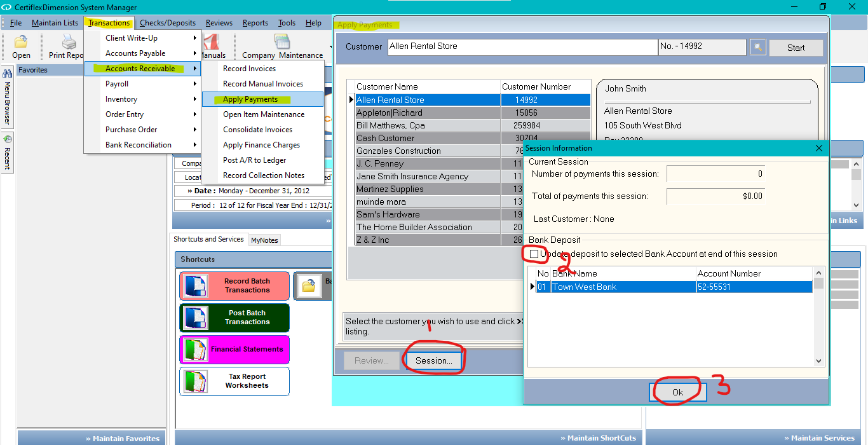Image resolution: width=868 pixels, height=445 pixels.
Task: Open the Maintain Lists menu
Action: pos(55,23)
